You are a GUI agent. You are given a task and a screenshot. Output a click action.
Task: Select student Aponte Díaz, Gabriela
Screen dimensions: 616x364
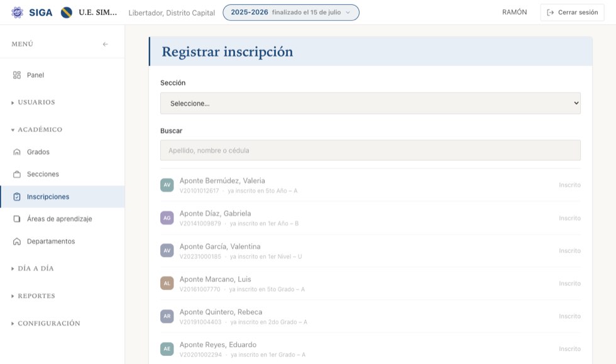(x=370, y=218)
